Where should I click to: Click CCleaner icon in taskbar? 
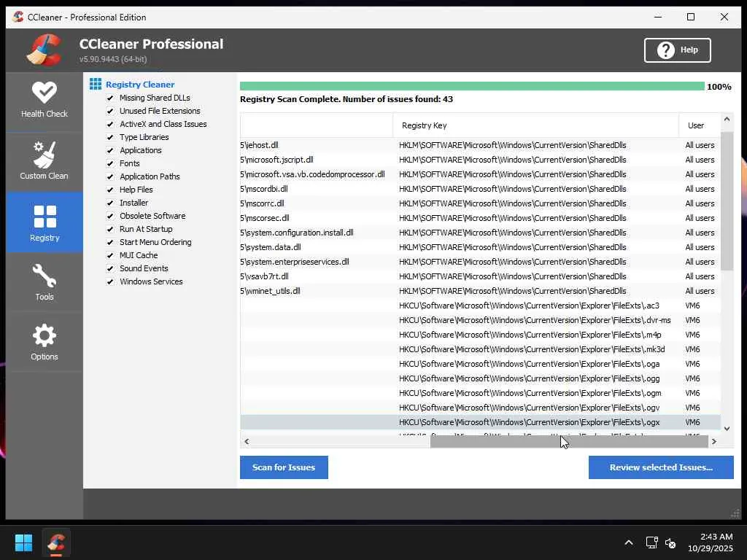tap(56, 542)
